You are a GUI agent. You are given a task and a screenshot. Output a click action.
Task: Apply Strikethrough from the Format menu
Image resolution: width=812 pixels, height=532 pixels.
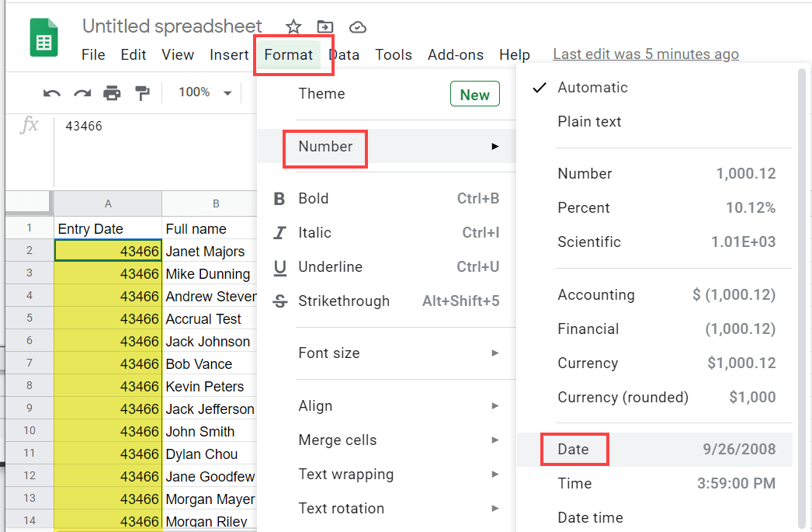[x=387, y=301]
